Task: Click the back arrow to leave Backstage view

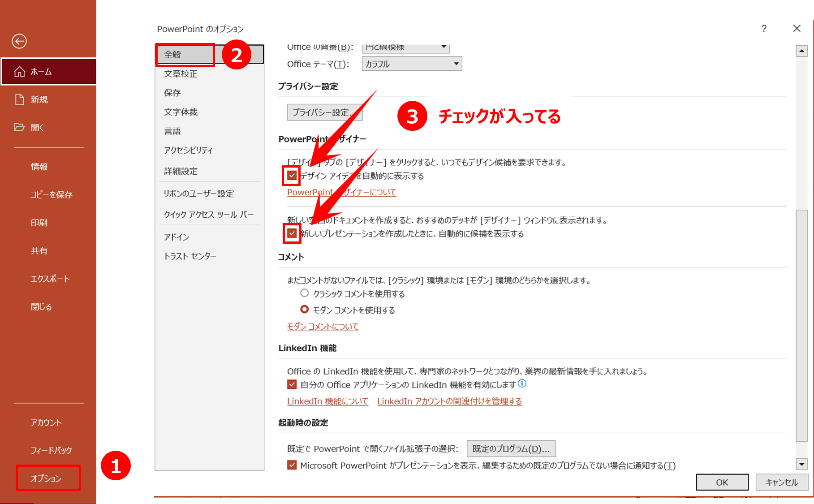Action: [x=19, y=41]
